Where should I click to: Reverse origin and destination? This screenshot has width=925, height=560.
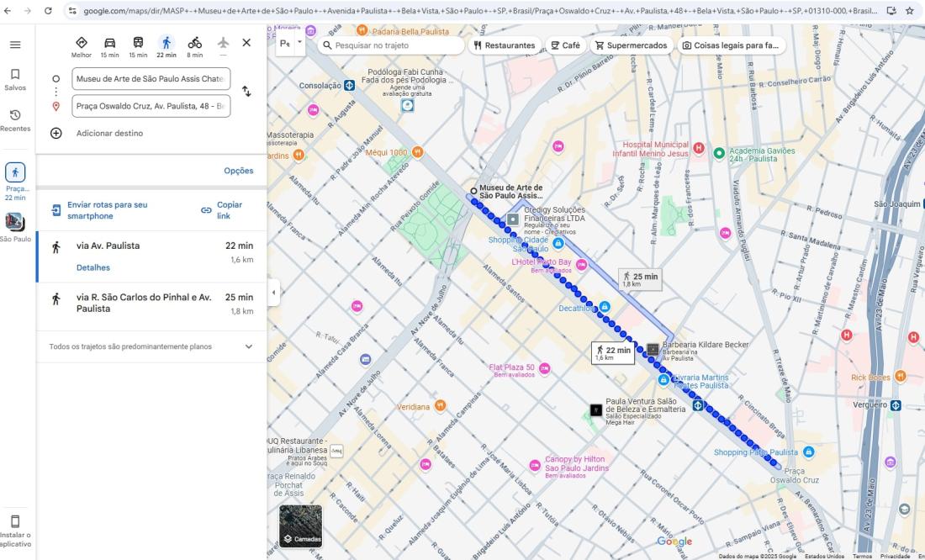(246, 92)
